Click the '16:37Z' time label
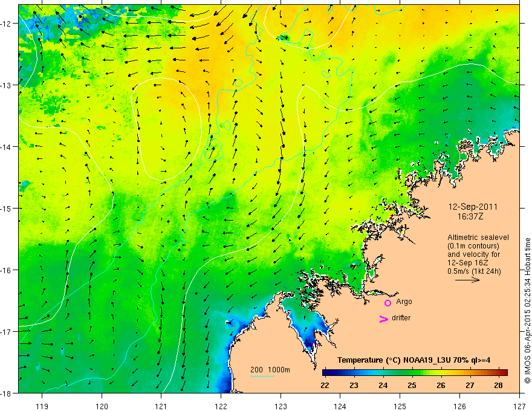Viewport: 532px width, 411px height. click(470, 216)
